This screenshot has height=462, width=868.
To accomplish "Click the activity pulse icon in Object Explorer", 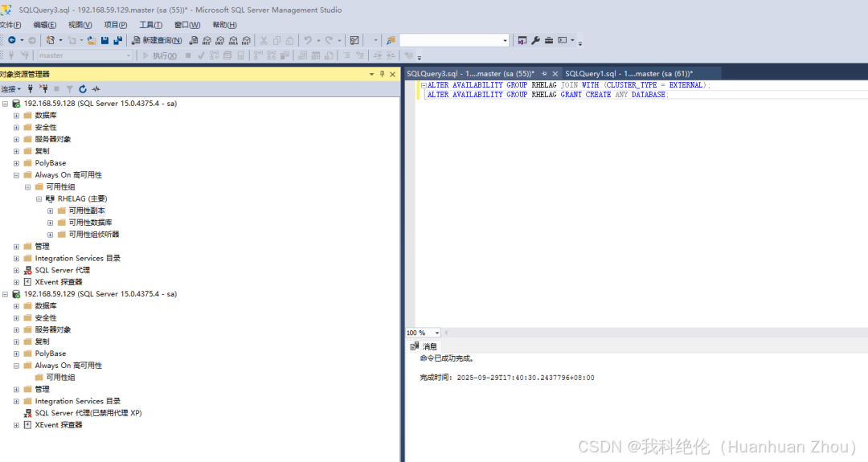I will click(x=96, y=88).
